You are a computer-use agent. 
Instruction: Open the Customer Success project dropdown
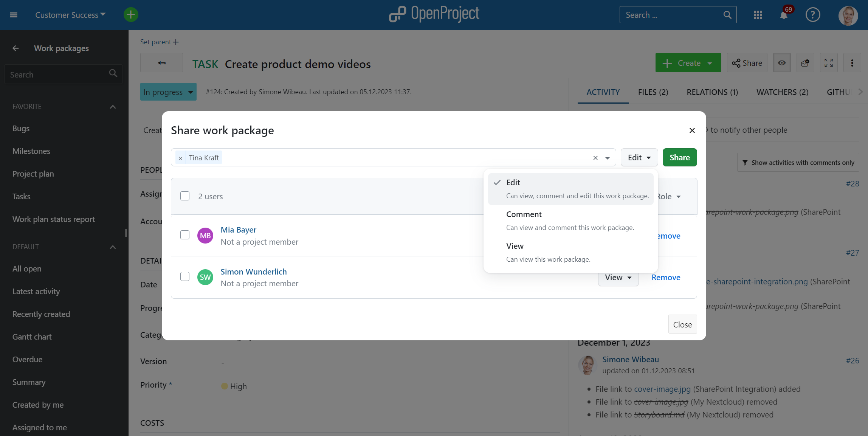[x=70, y=15]
